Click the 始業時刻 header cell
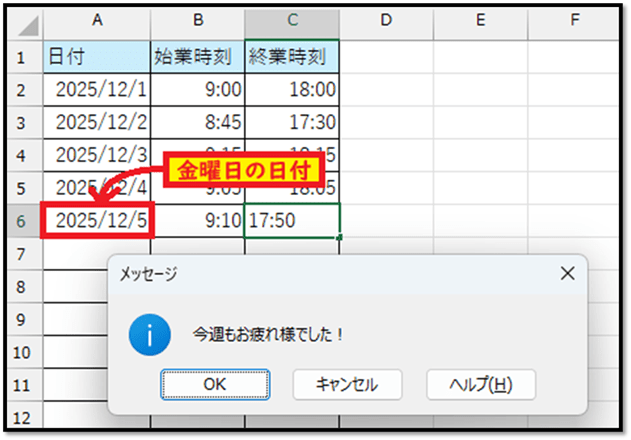Image resolution: width=631 pixels, height=440 pixels. pyautogui.click(x=197, y=56)
